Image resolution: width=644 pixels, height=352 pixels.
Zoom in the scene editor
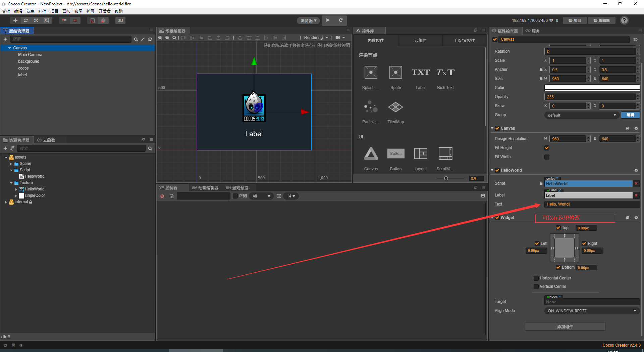coord(160,38)
